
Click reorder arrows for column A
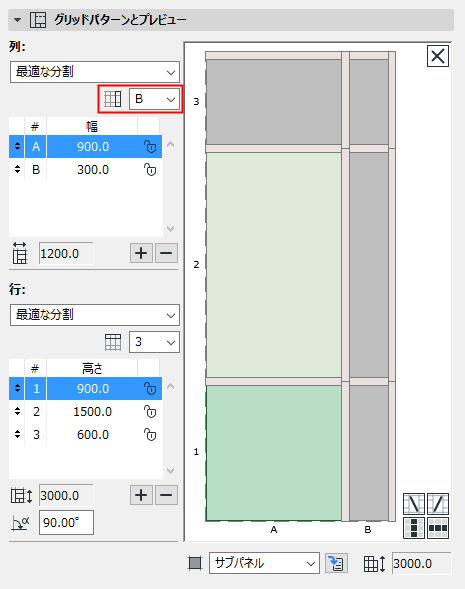[x=17, y=146]
